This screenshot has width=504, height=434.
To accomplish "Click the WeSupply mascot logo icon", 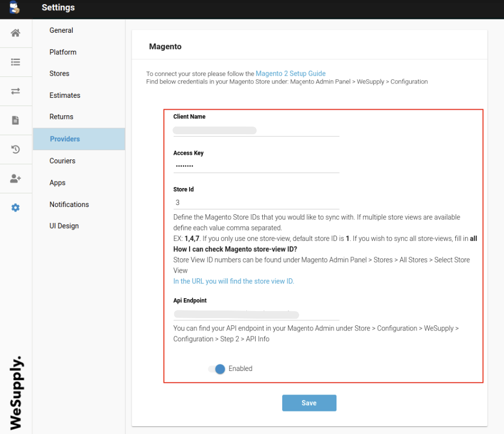I will click(x=14, y=8).
